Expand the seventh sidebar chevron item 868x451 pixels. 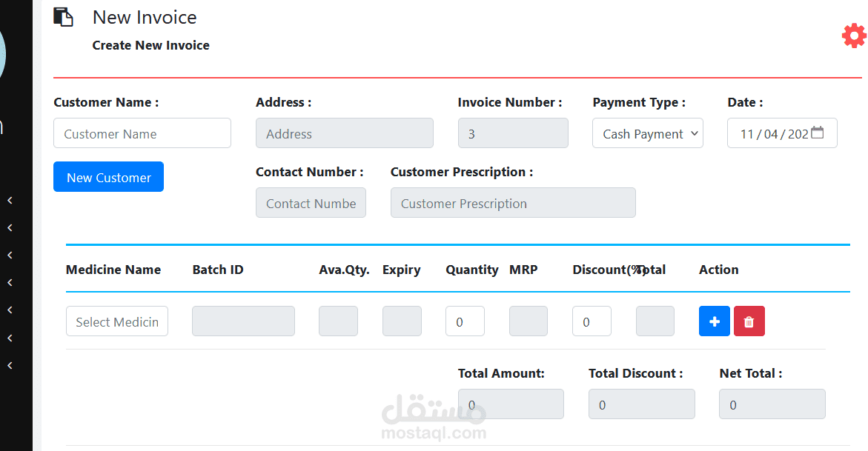pos(10,365)
